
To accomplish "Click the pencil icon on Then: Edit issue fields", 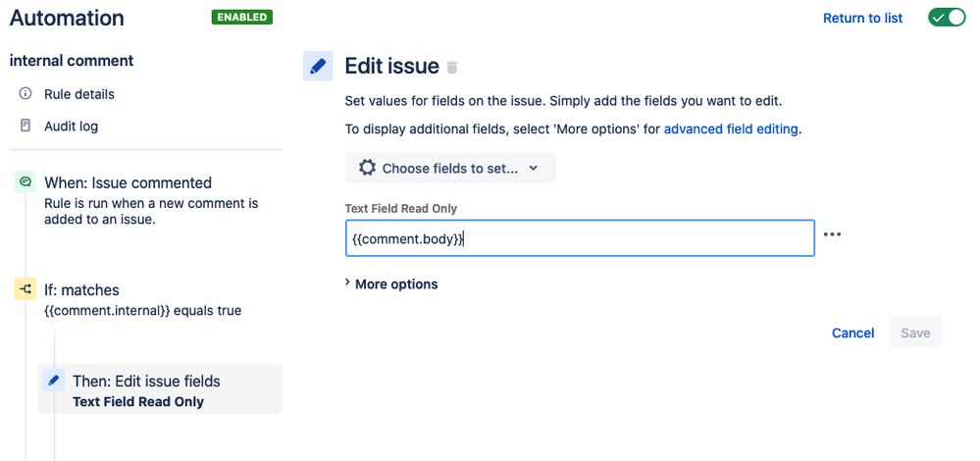I will (x=54, y=381).
